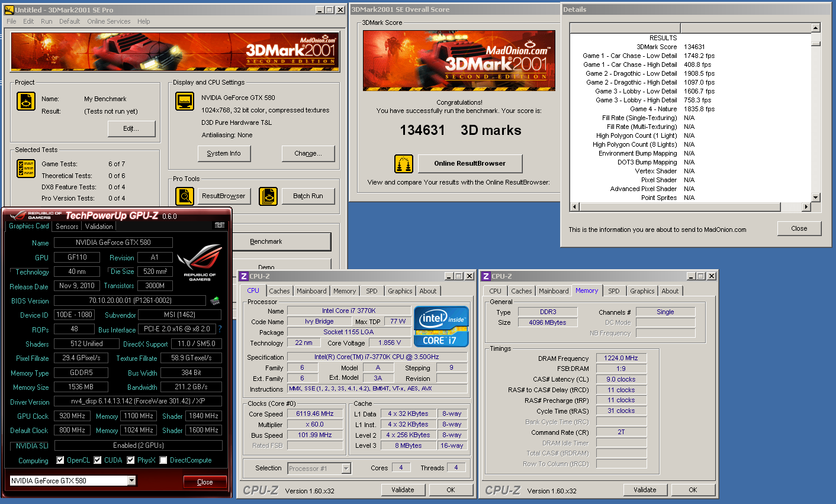
Task: Click the Driver Version field in GPU-Z
Action: (138, 401)
